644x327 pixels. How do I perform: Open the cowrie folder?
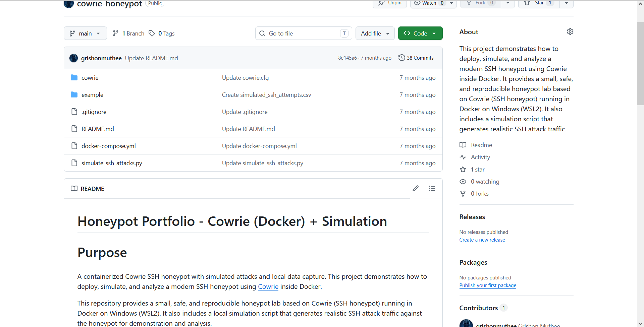pyautogui.click(x=90, y=77)
